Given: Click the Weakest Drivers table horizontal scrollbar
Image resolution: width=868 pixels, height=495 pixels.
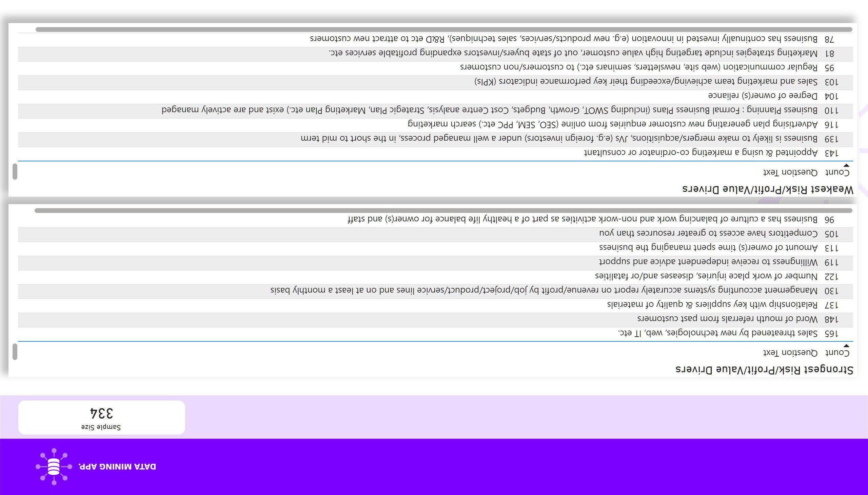Looking at the screenshot, I should click(x=444, y=29).
